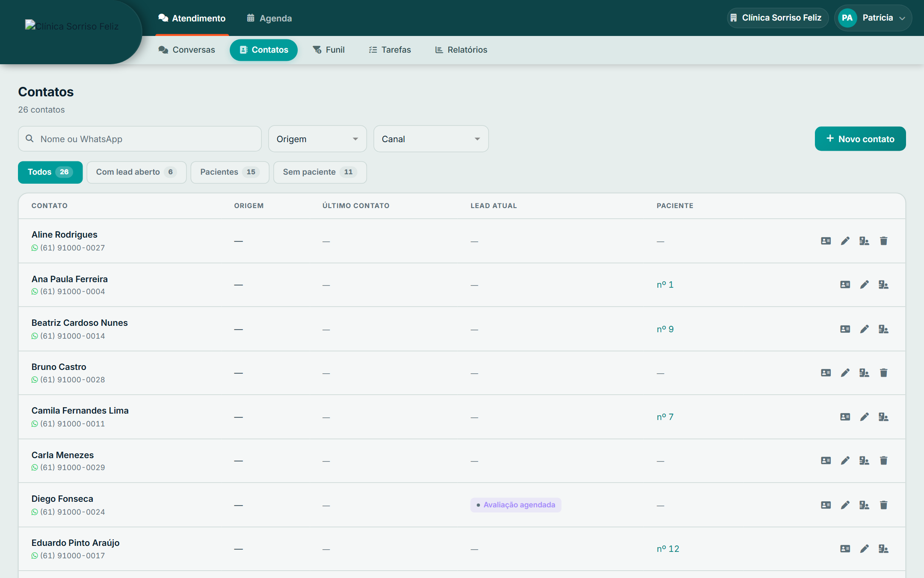The width and height of the screenshot is (924, 578).
Task: Click the ÚLTIMO CONTATO column header
Action: (x=356, y=206)
